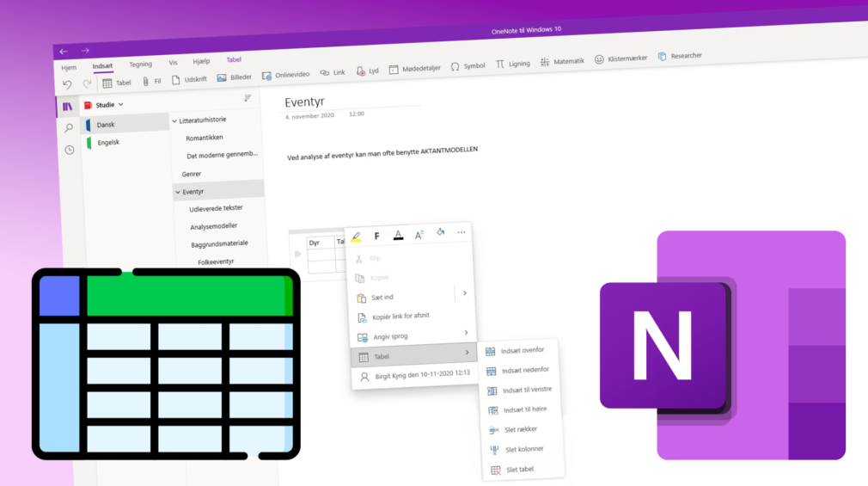Open the Det moderne gennemb... page
This screenshot has width=868, height=486.
[222, 155]
